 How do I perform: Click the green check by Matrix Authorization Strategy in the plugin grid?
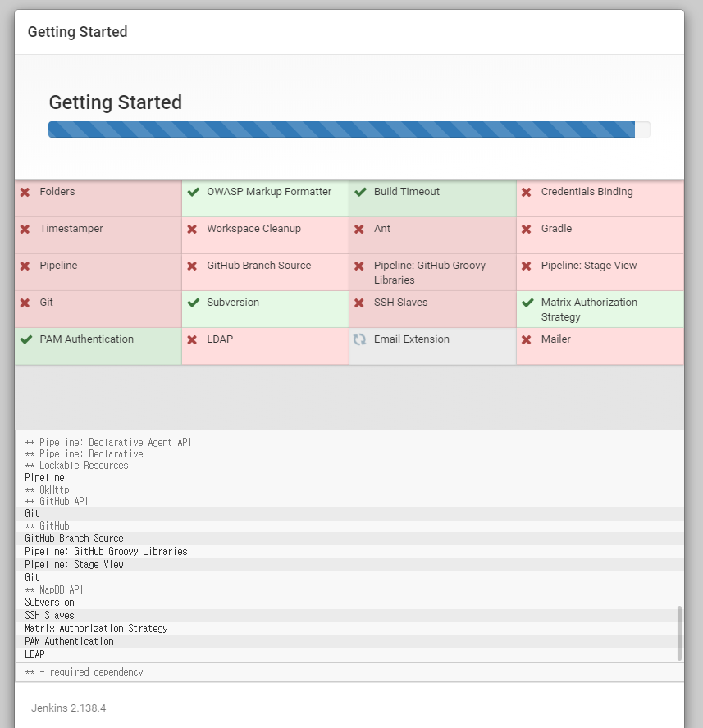(527, 303)
